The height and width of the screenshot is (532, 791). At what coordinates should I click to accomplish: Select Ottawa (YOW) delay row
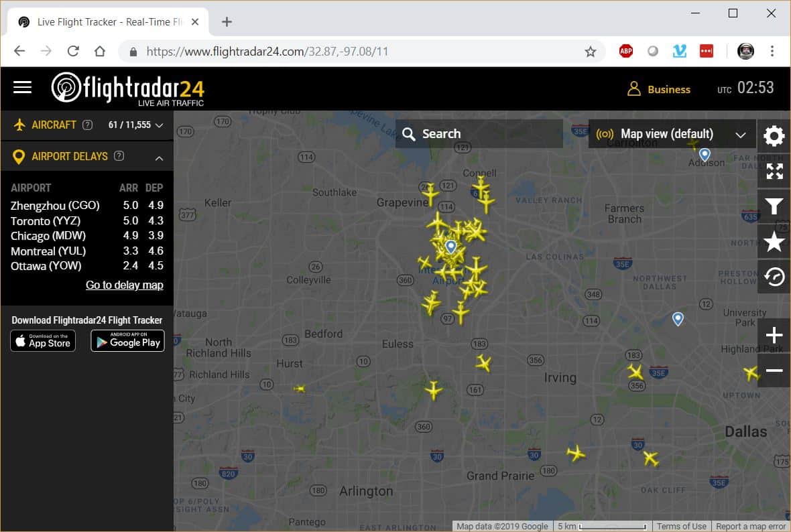pyautogui.click(x=86, y=266)
